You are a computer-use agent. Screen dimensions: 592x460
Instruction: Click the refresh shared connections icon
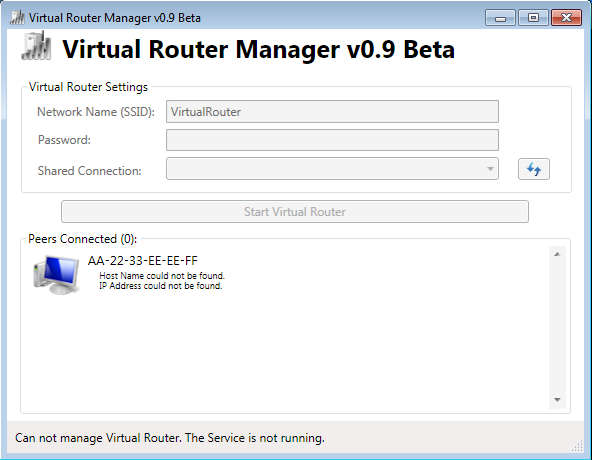coord(533,169)
